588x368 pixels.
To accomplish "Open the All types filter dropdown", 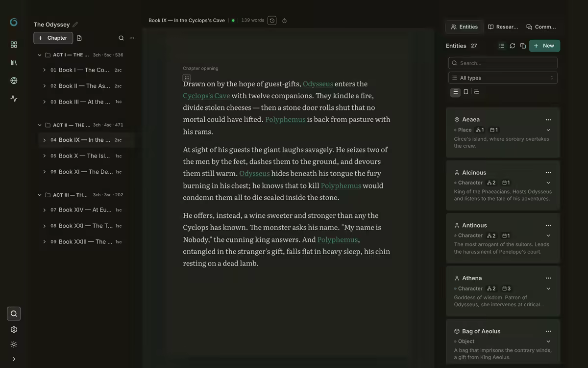I will coord(503,78).
